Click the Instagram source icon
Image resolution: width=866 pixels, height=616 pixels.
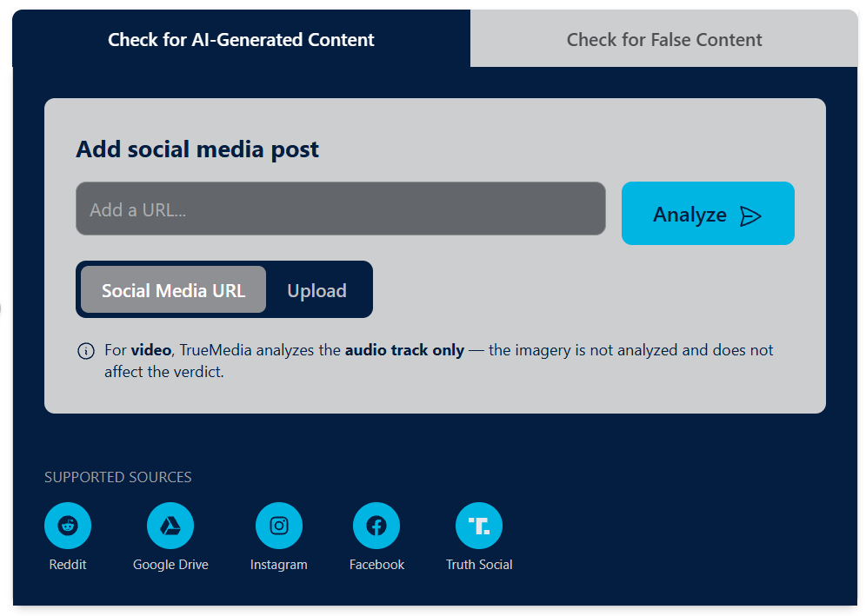[279, 526]
